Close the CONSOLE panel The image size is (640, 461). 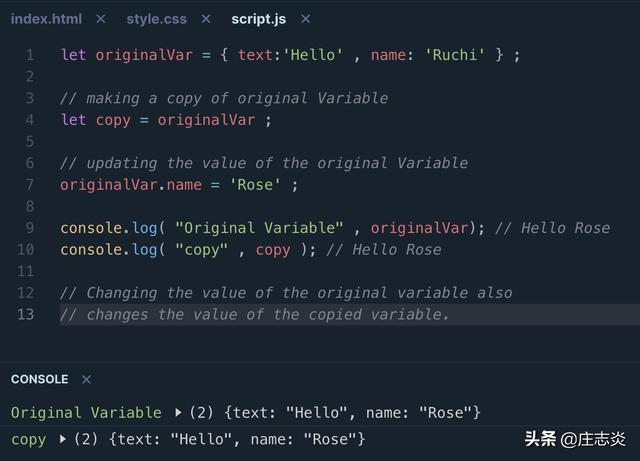click(86, 380)
